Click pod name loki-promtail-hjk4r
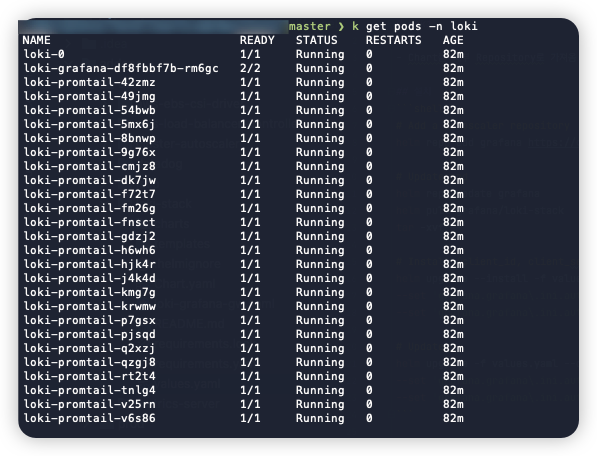Screen dimensions: 597x456 pyautogui.click(x=89, y=265)
